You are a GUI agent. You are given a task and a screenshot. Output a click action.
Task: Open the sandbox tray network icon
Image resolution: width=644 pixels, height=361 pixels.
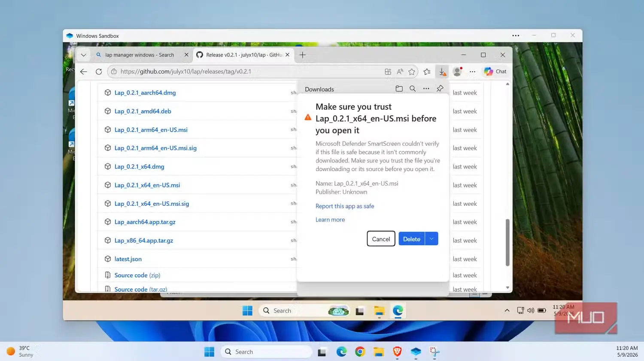click(520, 310)
